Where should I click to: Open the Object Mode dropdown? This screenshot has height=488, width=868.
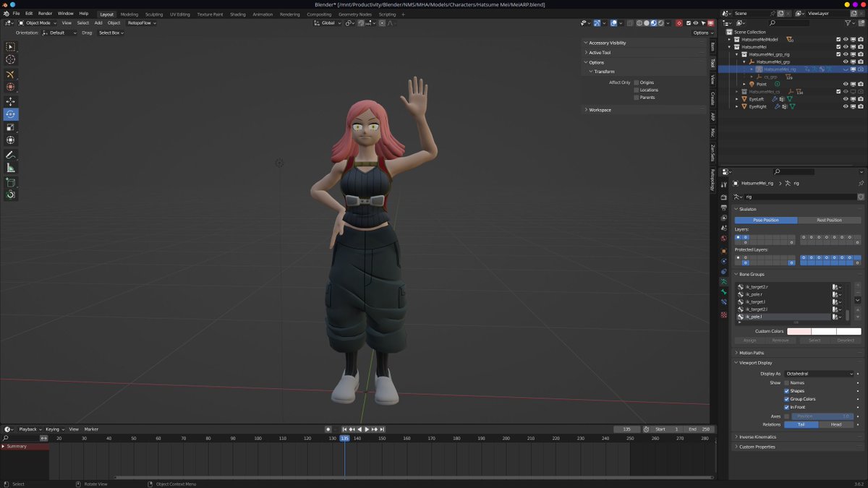pyautogui.click(x=37, y=23)
